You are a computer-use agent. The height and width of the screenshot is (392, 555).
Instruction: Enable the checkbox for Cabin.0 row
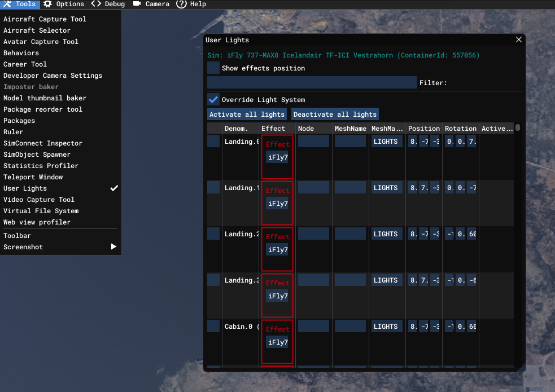[213, 327]
